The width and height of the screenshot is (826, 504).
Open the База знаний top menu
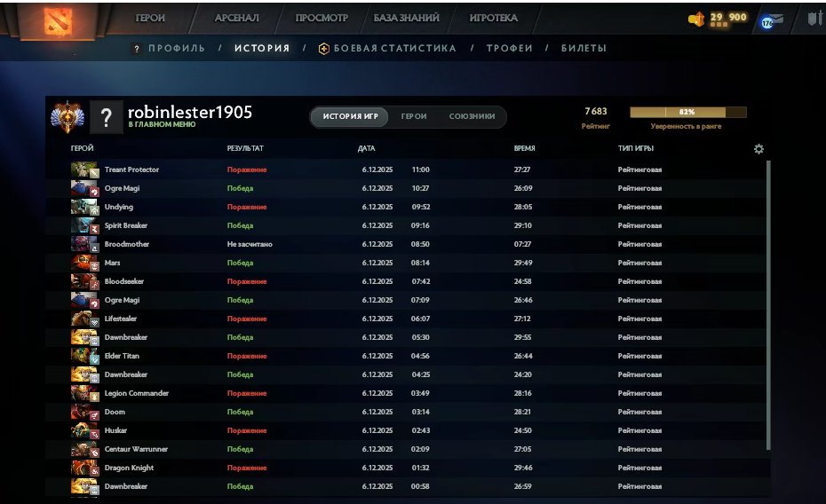click(x=406, y=18)
